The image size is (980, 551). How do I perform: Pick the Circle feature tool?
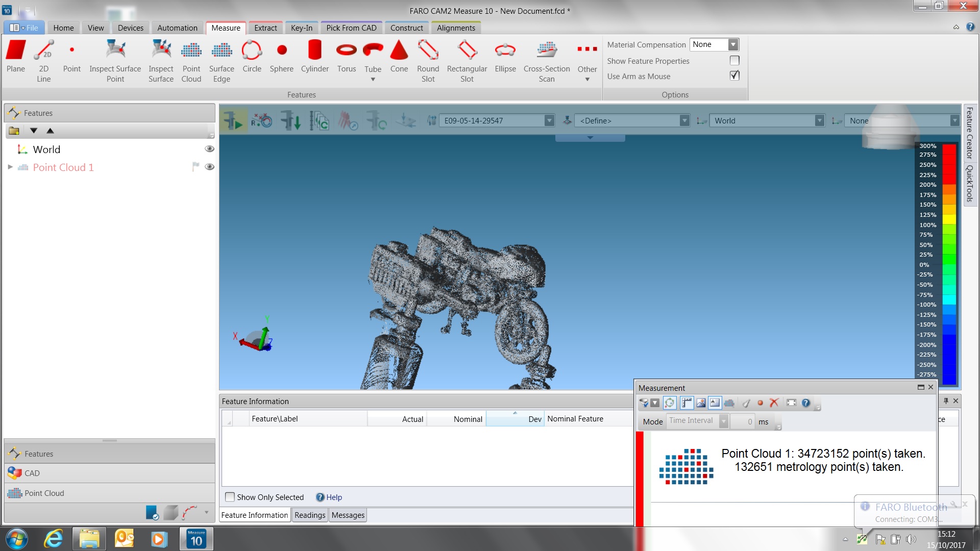pos(252,57)
